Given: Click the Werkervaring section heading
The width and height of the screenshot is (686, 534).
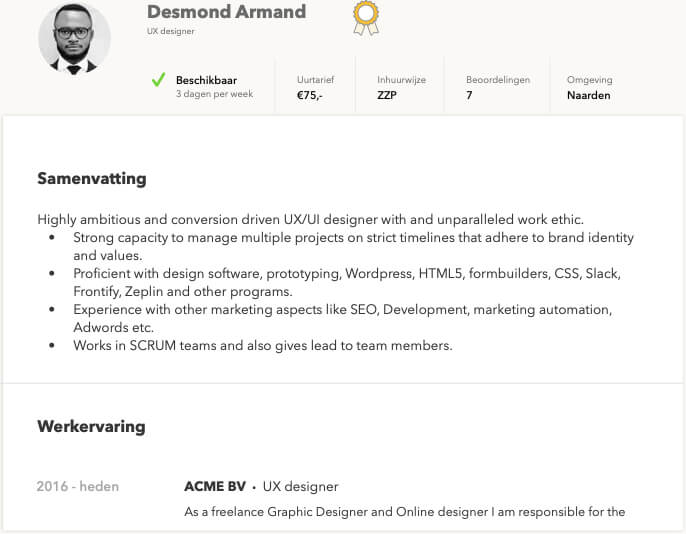Looking at the screenshot, I should point(91,426).
